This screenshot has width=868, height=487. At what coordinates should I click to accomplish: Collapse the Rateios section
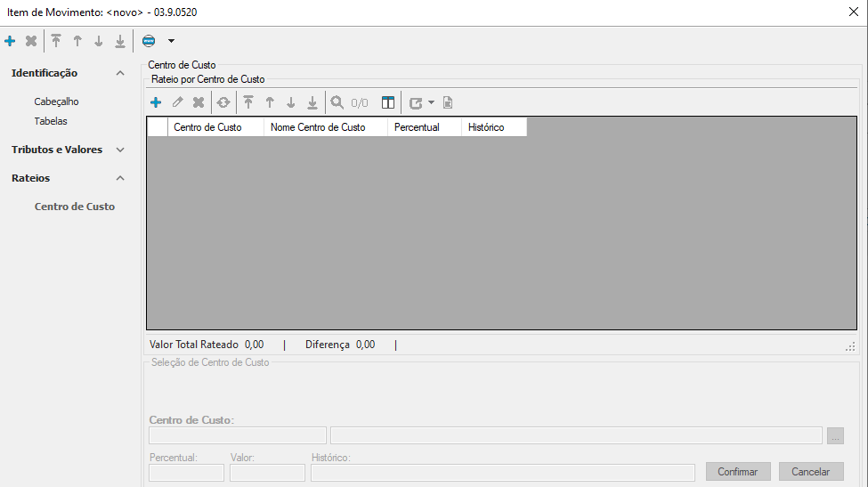pos(120,178)
